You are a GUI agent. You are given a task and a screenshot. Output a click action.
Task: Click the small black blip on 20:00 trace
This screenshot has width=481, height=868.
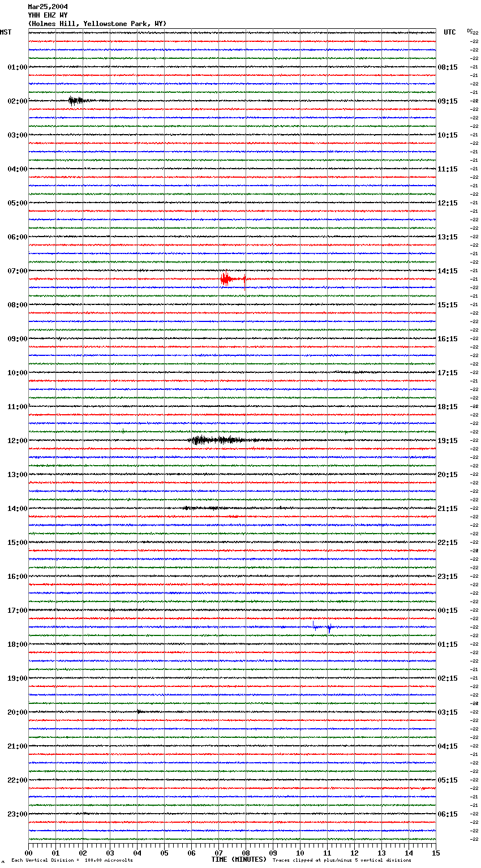140,712
